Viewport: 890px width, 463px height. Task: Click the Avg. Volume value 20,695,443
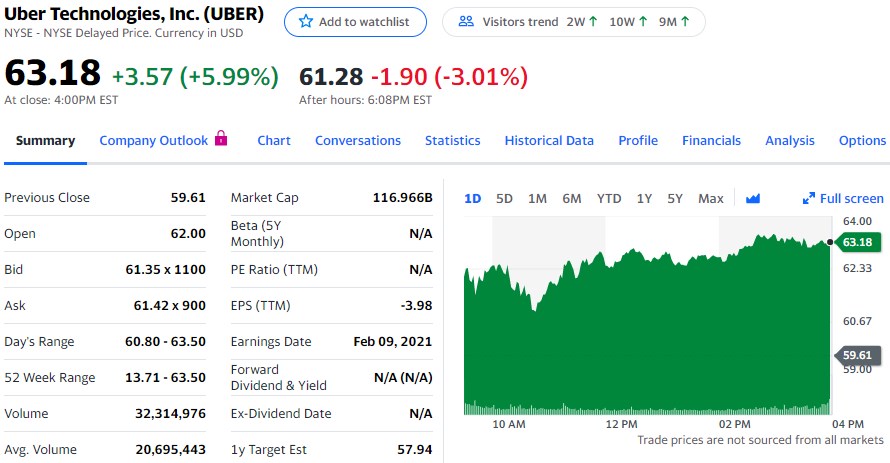click(x=170, y=450)
